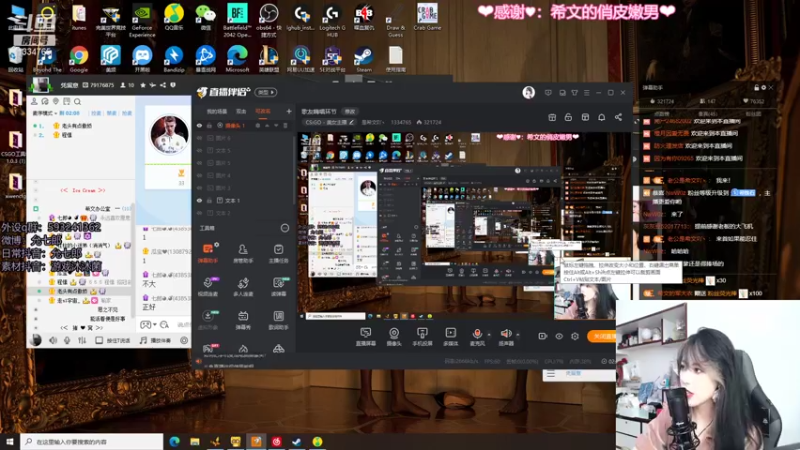Open the mode switch pill next to the logo
The height and width of the screenshot is (450, 800).
266,92
